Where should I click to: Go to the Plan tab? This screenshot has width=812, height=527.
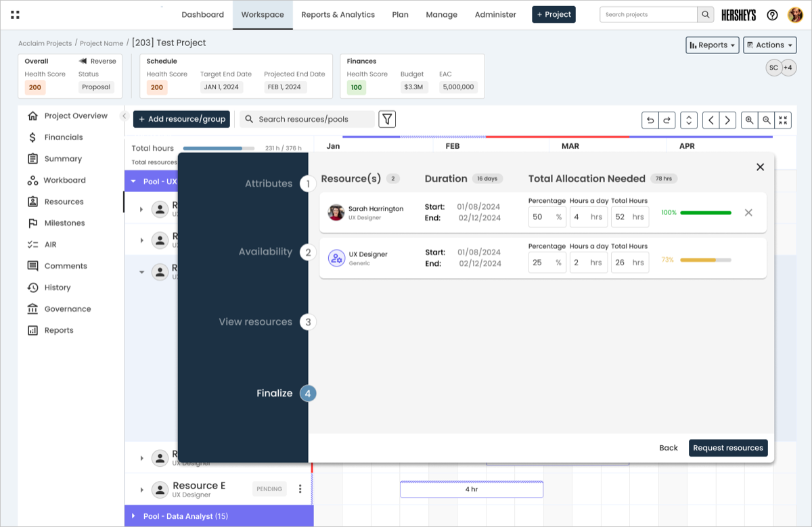400,15
